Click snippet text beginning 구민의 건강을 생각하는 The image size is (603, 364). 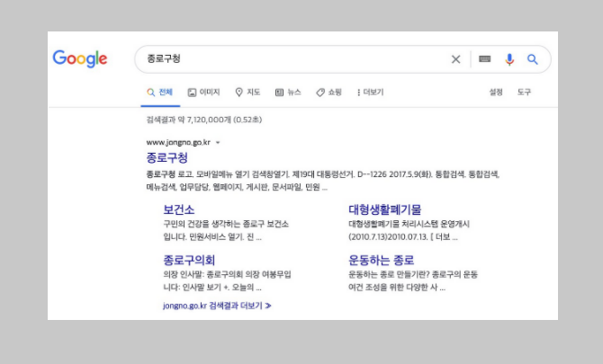(x=226, y=230)
